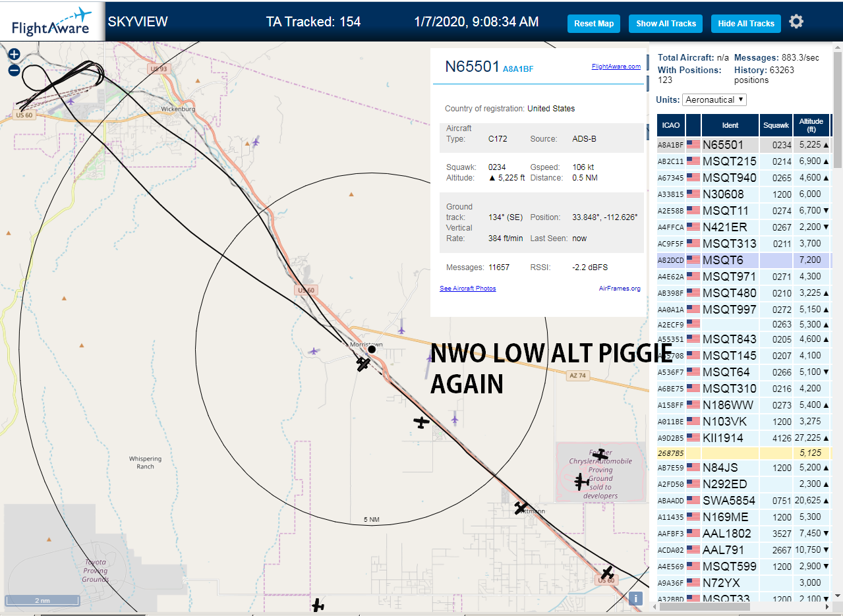Click Show All Tracks button

[666, 23]
